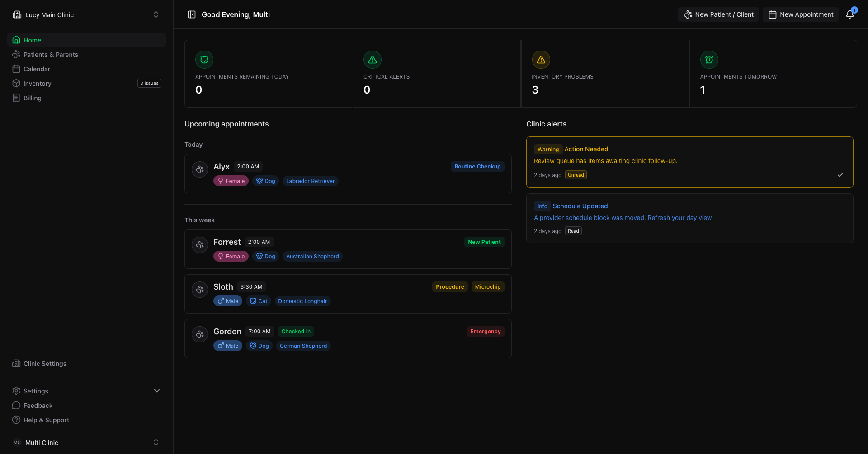This screenshot has width=868, height=454.
Task: Open the Inventory page
Action: (86, 83)
